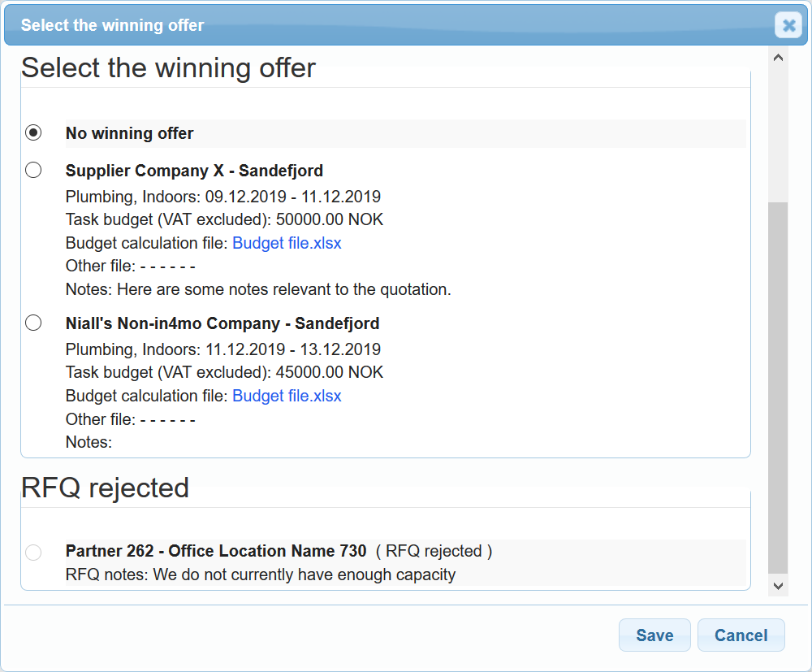
Task: Click the No winning offer label
Action: pos(130,133)
